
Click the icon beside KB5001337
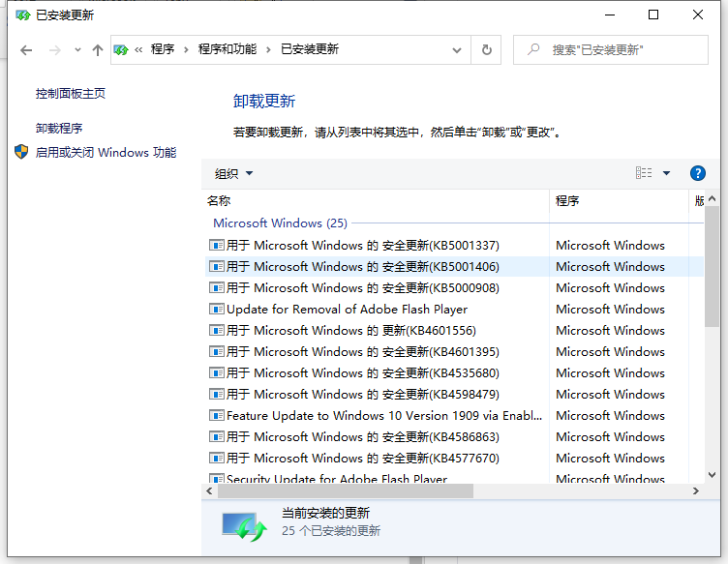[x=216, y=245]
